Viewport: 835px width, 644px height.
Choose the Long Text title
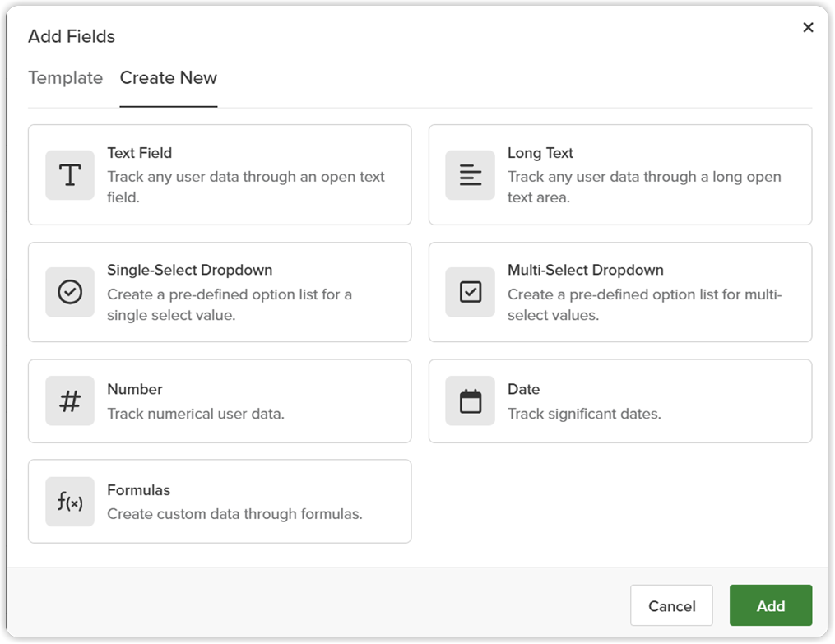tap(540, 153)
